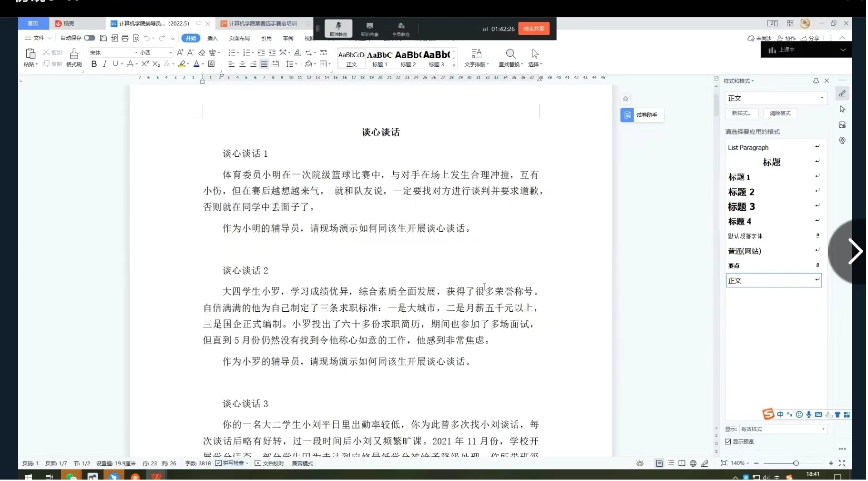The image size is (868, 481).
Task: Center align the paragraph
Action: coord(243,64)
